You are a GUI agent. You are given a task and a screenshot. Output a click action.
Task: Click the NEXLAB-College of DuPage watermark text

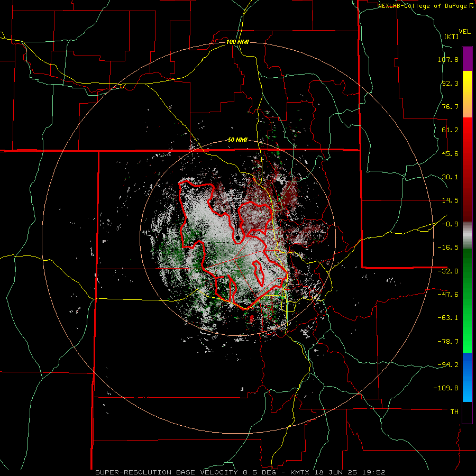click(x=426, y=6)
